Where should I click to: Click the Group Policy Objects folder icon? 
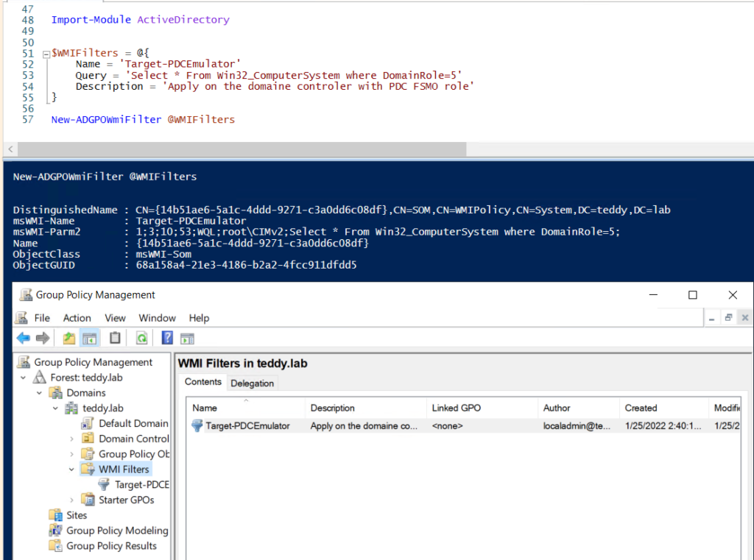pyautogui.click(x=88, y=454)
